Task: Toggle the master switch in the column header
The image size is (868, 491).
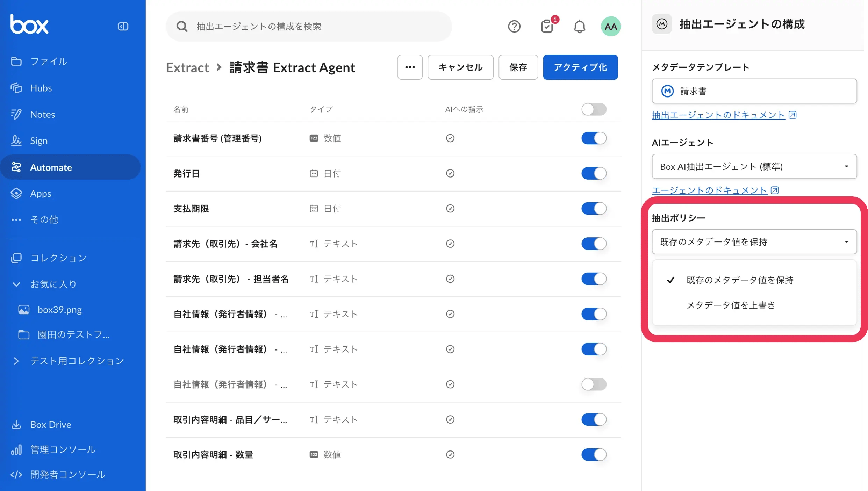Action: click(x=593, y=109)
